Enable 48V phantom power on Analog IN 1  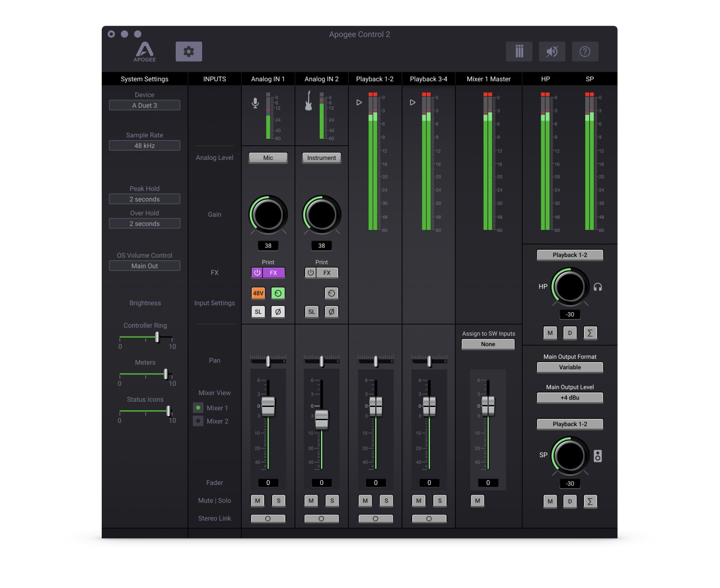point(258,293)
